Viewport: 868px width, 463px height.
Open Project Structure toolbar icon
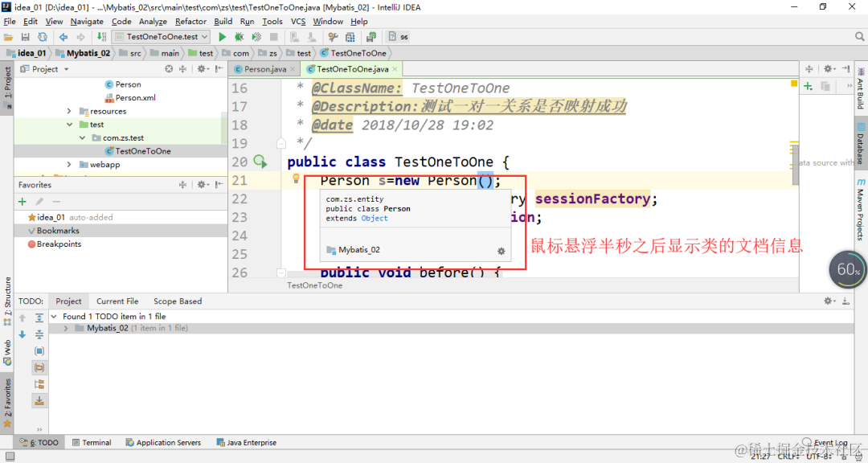350,37
